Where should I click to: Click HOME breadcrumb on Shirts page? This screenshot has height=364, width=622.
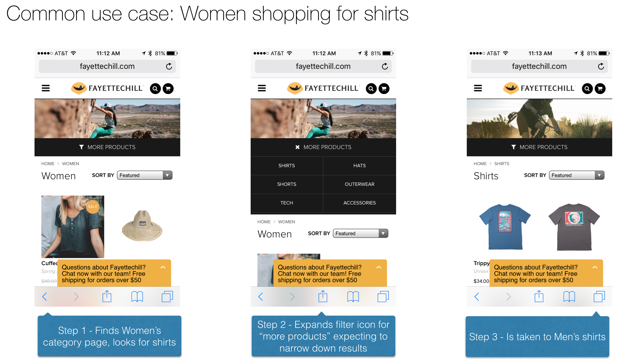[480, 164]
